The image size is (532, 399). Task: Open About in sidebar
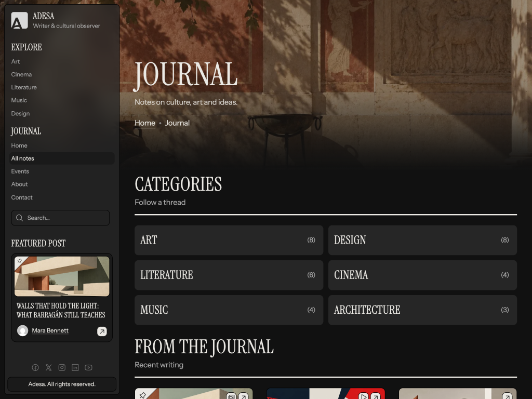[19, 184]
